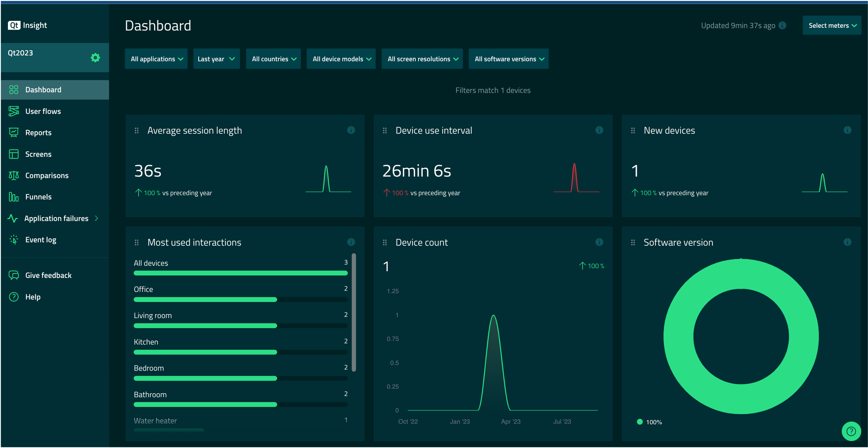Select the User flows icon in sidebar
Screen dimensions: 868x448
coord(13,111)
